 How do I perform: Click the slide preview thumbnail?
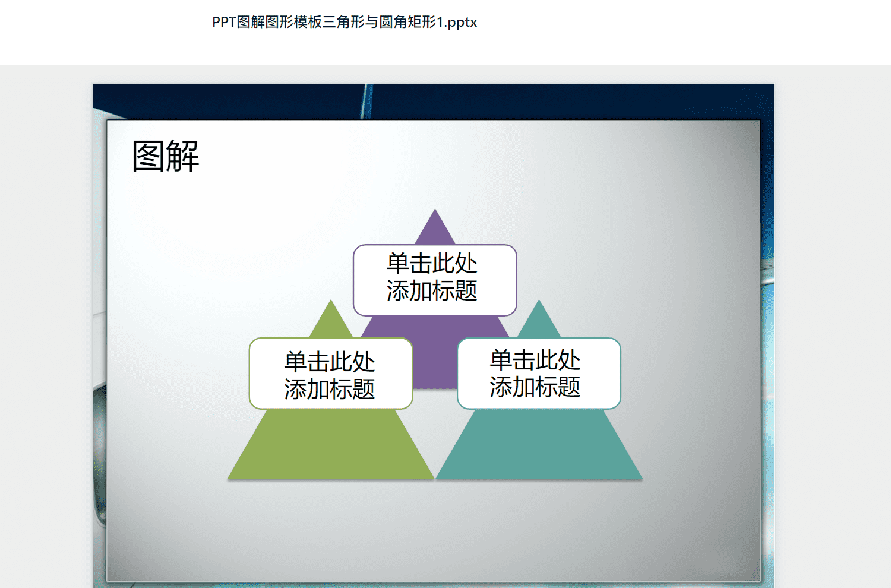(x=434, y=336)
